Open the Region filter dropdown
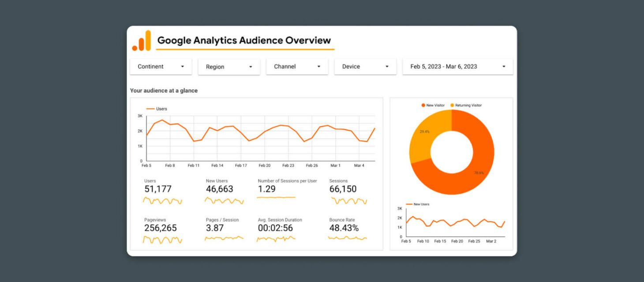644x282 pixels. coord(229,66)
